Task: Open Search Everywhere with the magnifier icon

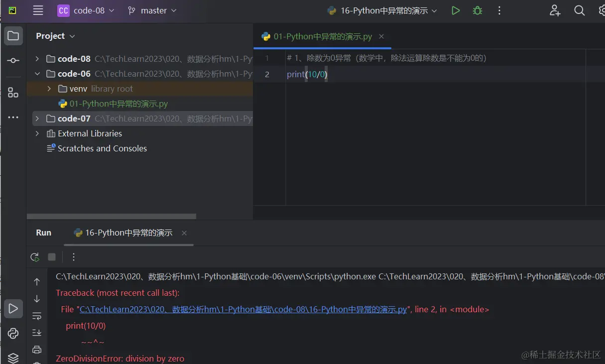Action: click(x=579, y=10)
